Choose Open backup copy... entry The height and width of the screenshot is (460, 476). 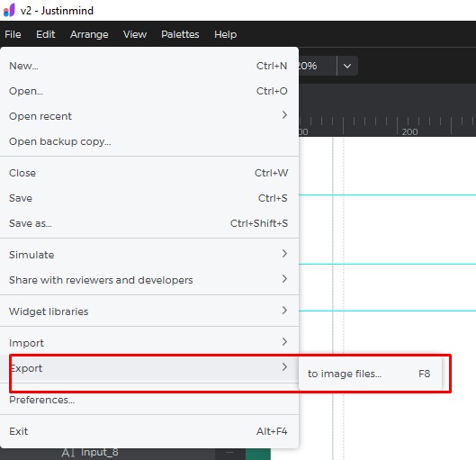[149, 141]
